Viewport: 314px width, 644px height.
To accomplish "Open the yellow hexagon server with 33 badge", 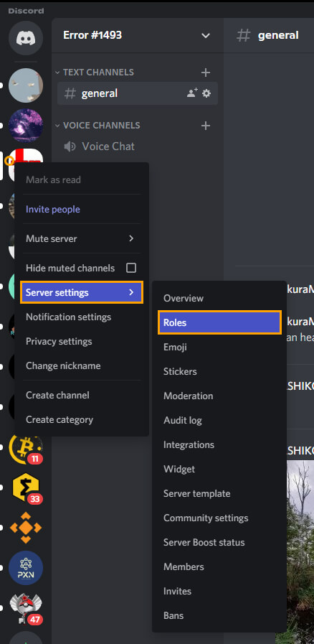I will pos(25,488).
